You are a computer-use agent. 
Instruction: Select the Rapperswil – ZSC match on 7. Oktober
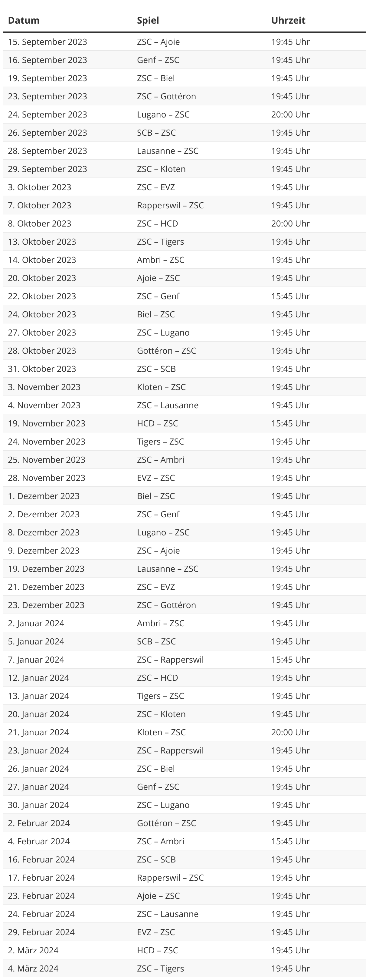(170, 205)
